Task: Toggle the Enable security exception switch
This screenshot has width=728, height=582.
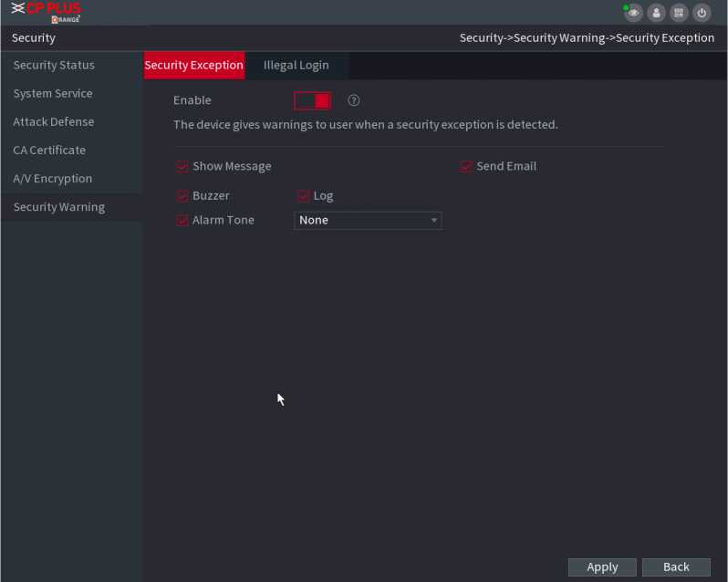Action: [x=312, y=100]
